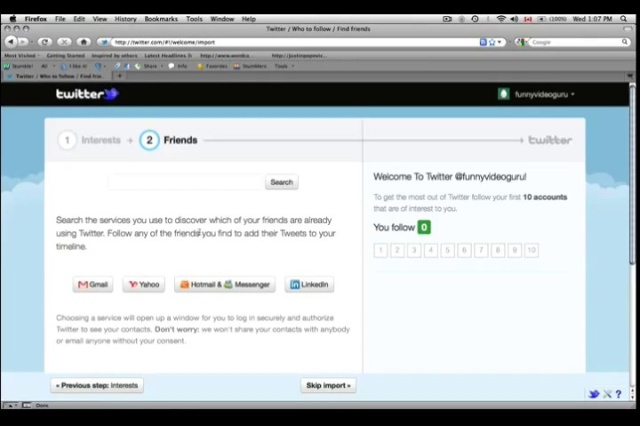This screenshot has height=426, width=640.
Task: Click the Time Machine clock icon
Action: (x=475, y=19)
